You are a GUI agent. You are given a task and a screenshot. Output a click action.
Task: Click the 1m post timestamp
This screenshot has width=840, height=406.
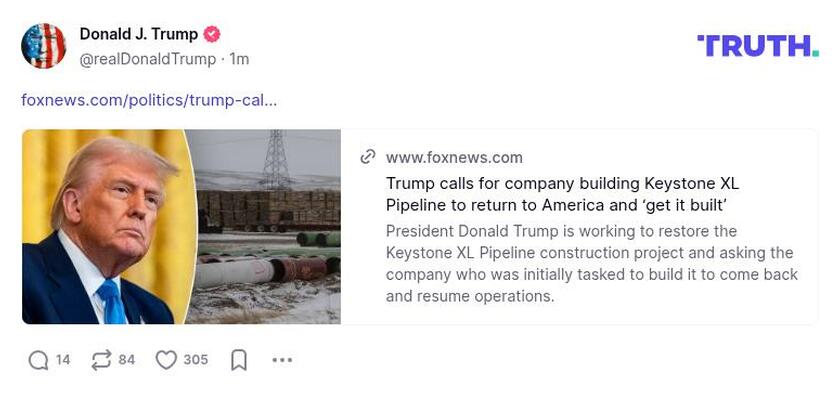(239, 59)
